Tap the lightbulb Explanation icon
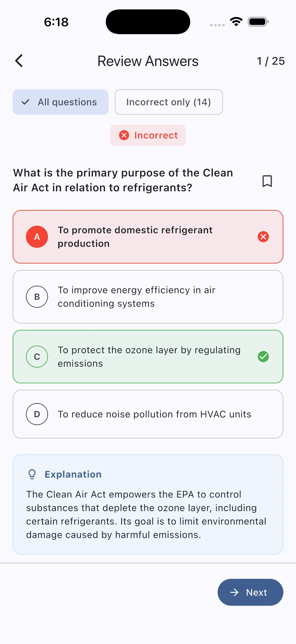This screenshot has height=644, width=296. [32, 474]
